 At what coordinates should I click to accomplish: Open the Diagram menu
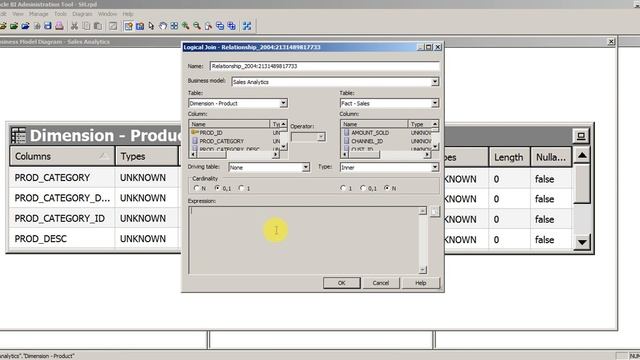point(82,14)
